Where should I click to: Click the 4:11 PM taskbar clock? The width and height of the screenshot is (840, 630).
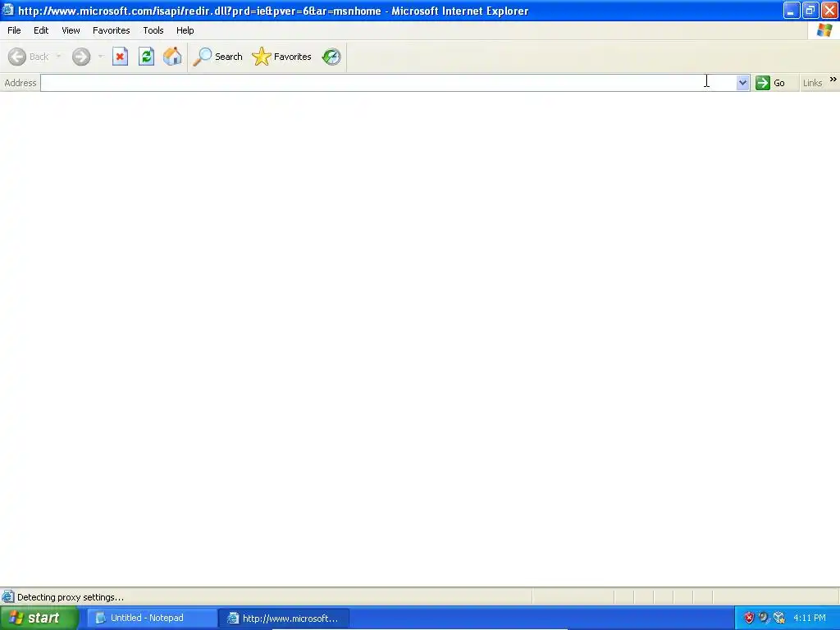point(810,619)
